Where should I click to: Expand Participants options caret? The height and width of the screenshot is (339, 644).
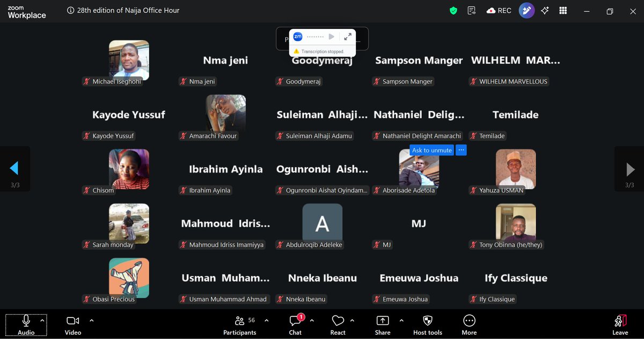[266, 320]
